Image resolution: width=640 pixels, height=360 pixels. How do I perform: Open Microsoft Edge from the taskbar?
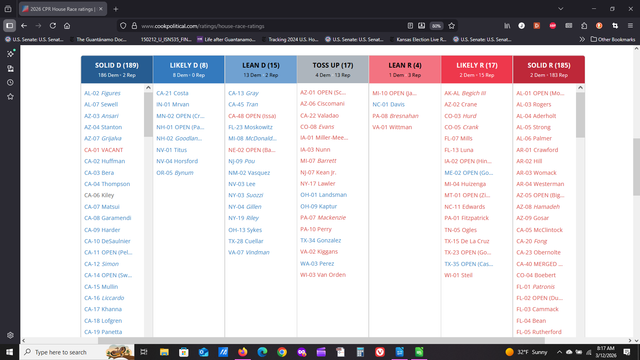point(262,352)
